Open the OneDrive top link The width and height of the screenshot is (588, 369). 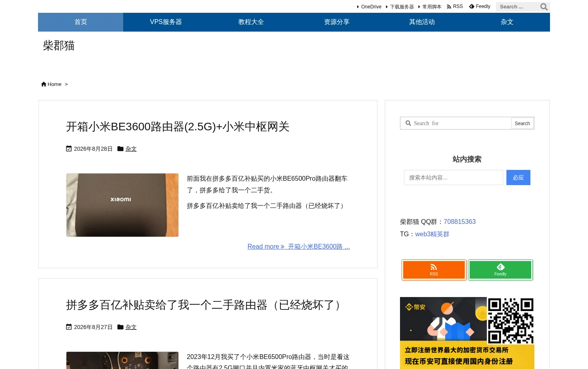371,7
